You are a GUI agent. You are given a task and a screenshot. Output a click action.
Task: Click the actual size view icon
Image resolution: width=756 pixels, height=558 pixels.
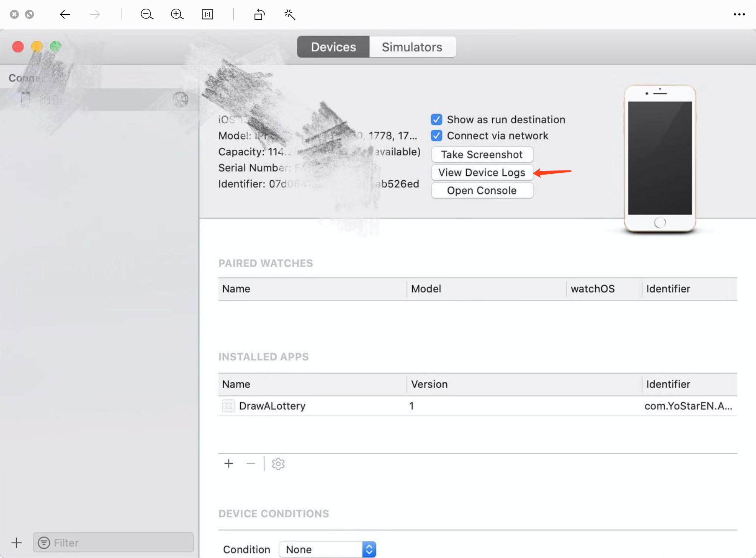[207, 14]
